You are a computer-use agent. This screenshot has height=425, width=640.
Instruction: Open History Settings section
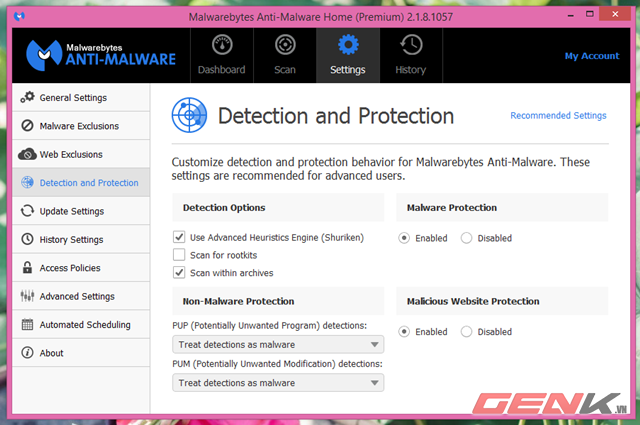click(81, 239)
